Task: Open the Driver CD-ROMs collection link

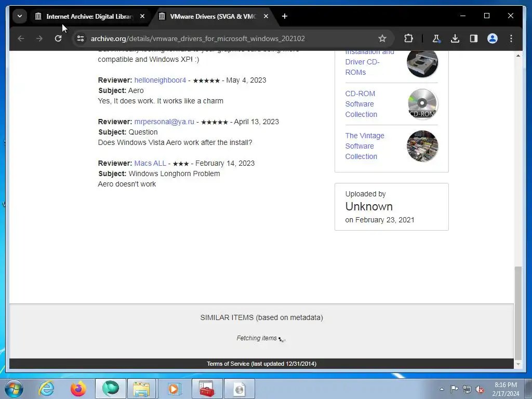Action: pyautogui.click(x=369, y=62)
